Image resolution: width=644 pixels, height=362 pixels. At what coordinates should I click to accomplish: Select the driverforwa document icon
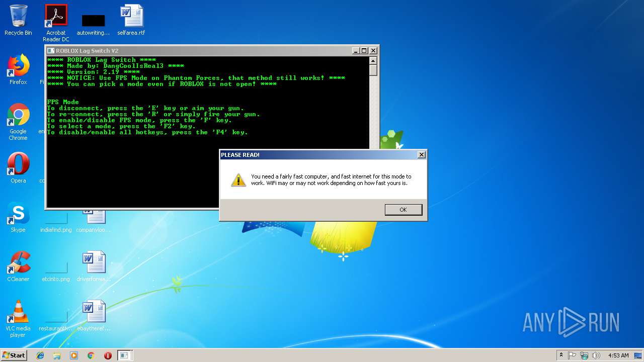[94, 266]
